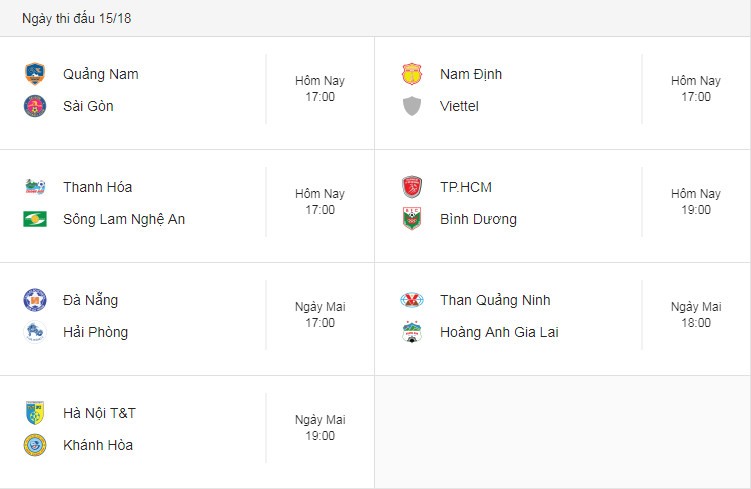Click the Bình Dương team badge

point(412,219)
